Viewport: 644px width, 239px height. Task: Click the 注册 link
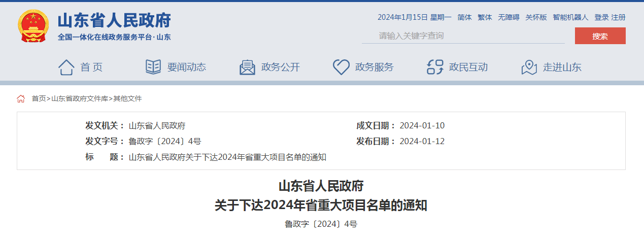[x=618, y=17]
